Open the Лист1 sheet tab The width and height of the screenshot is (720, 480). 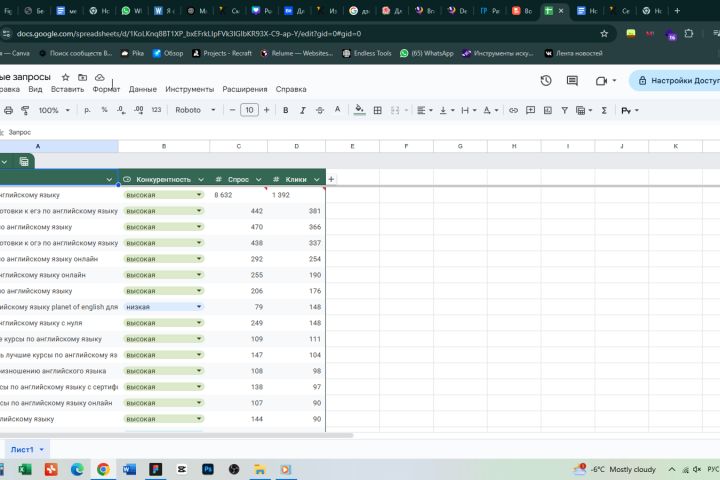pyautogui.click(x=23, y=449)
